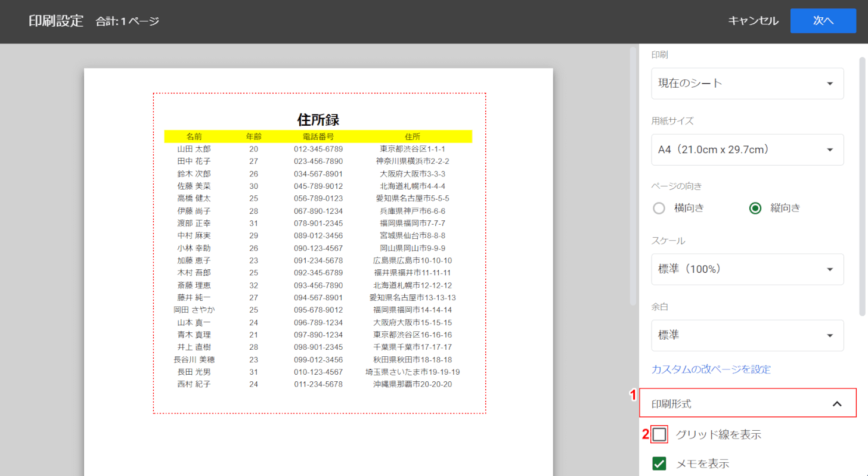Open the スケール scale dropdown
Image resolution: width=868 pixels, height=476 pixels.
747,269
